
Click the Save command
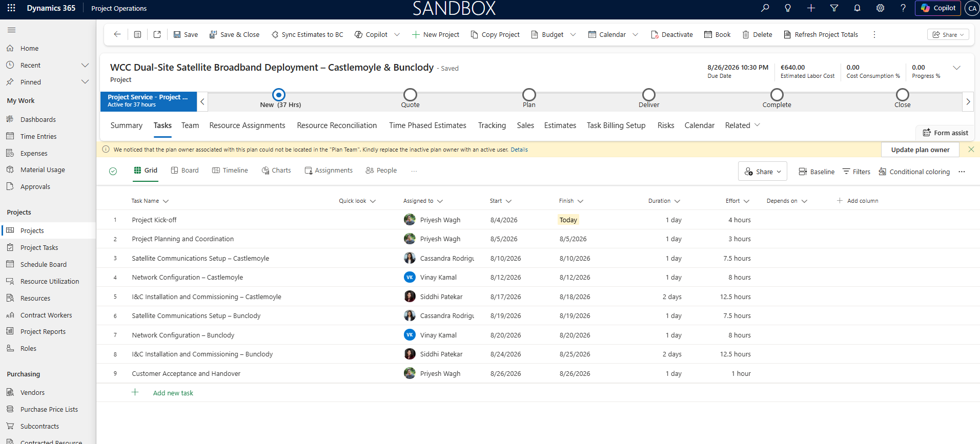click(x=186, y=34)
